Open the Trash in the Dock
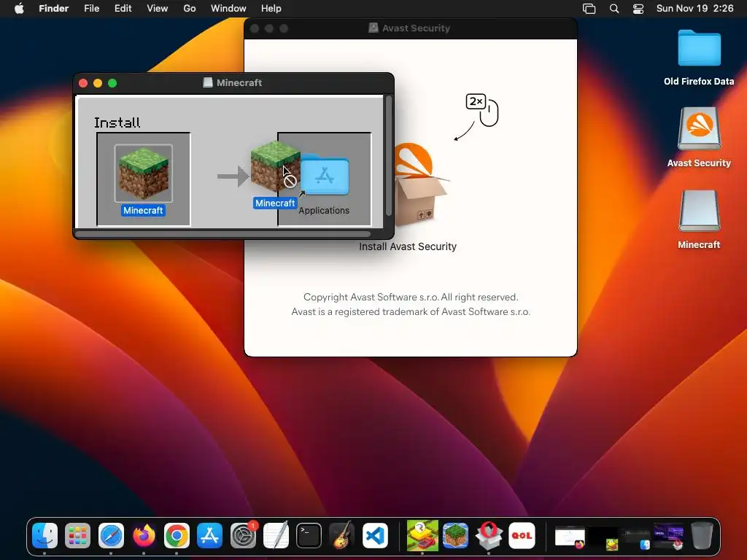Screen dimensions: 747x560 [702, 535]
